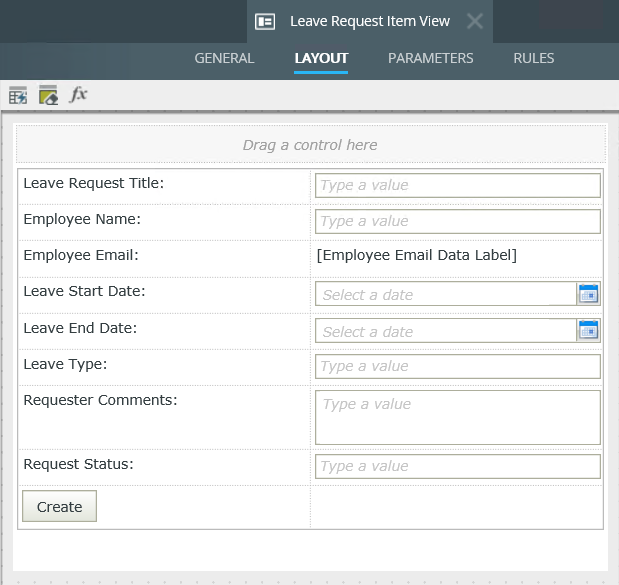
Task: Go to the RULES tab
Action: [533, 58]
